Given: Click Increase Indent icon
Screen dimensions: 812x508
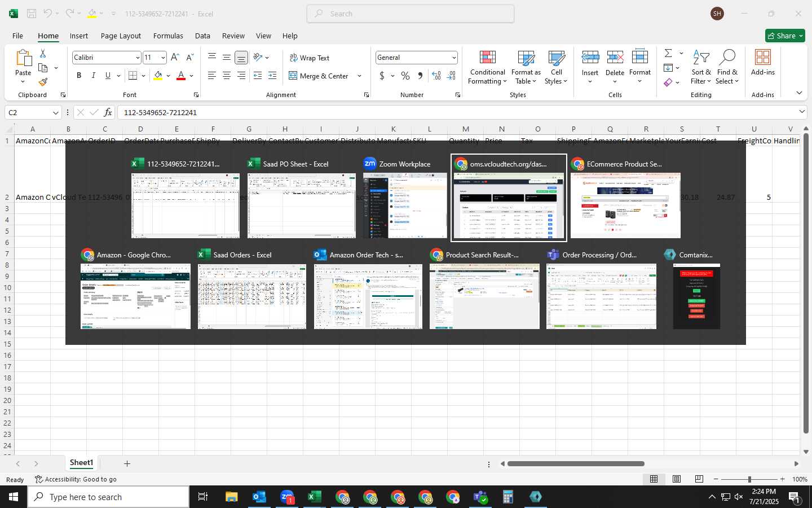Looking at the screenshot, I should 272,76.
